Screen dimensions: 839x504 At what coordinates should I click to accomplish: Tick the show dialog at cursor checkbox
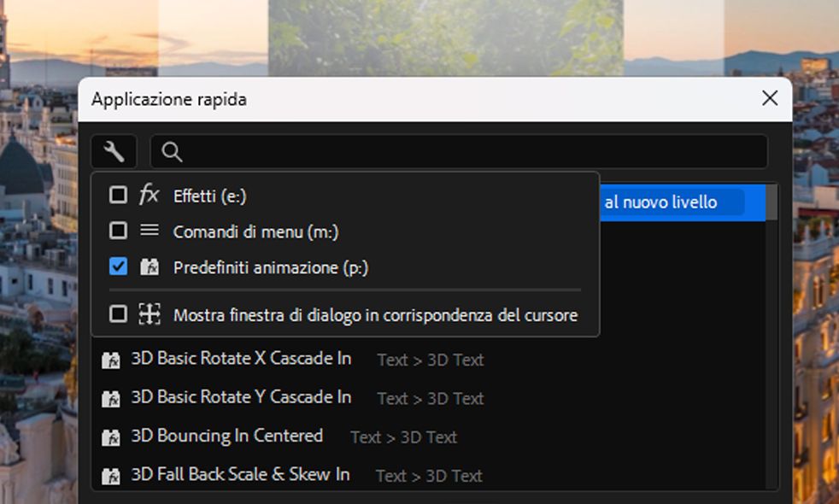(119, 315)
